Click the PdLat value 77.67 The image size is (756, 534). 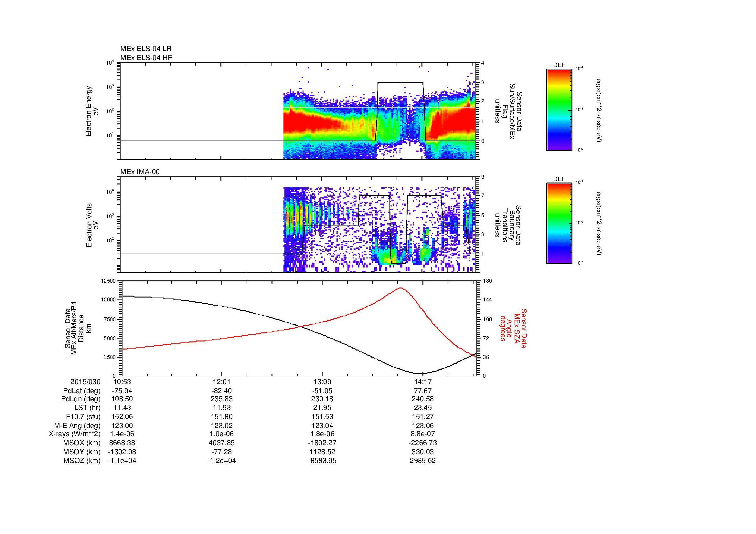click(423, 391)
